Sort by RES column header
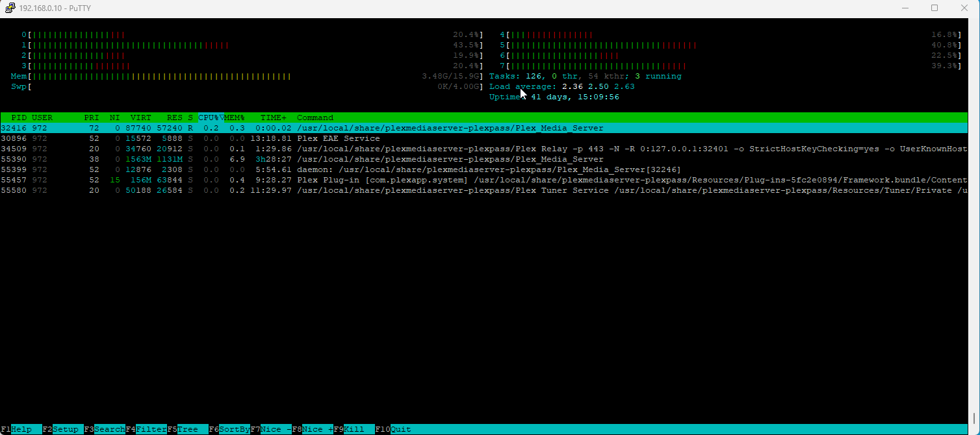Image resolution: width=980 pixels, height=435 pixels. (x=175, y=118)
